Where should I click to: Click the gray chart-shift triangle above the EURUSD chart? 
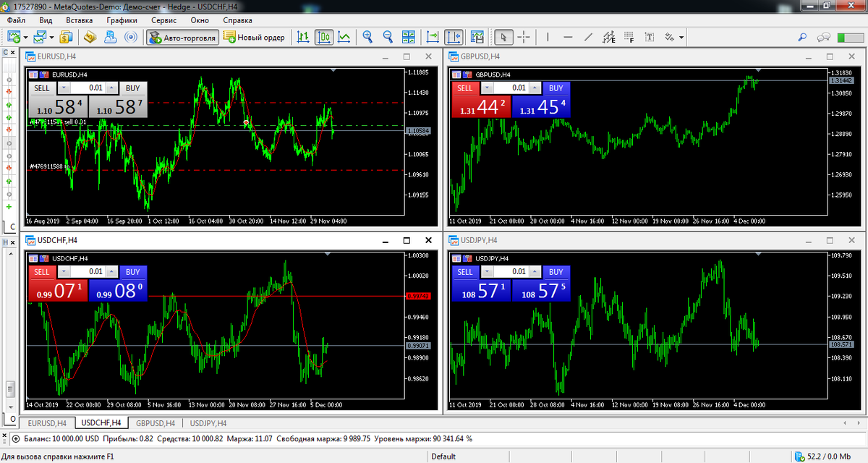[x=333, y=70]
